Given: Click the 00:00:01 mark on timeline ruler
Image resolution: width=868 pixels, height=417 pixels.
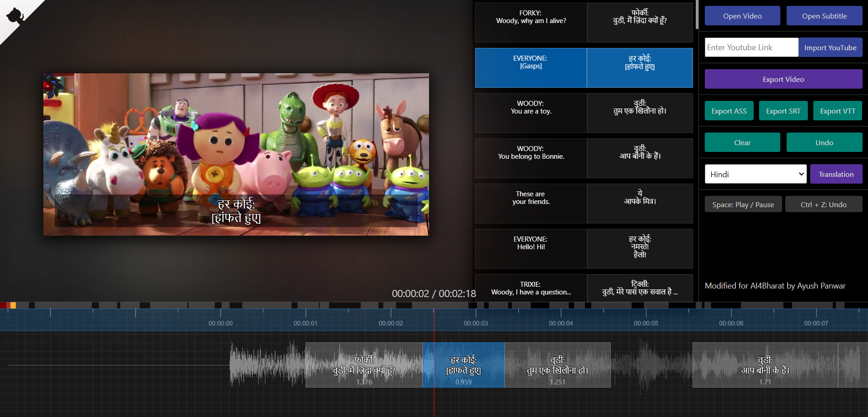Looking at the screenshot, I should coord(306,323).
